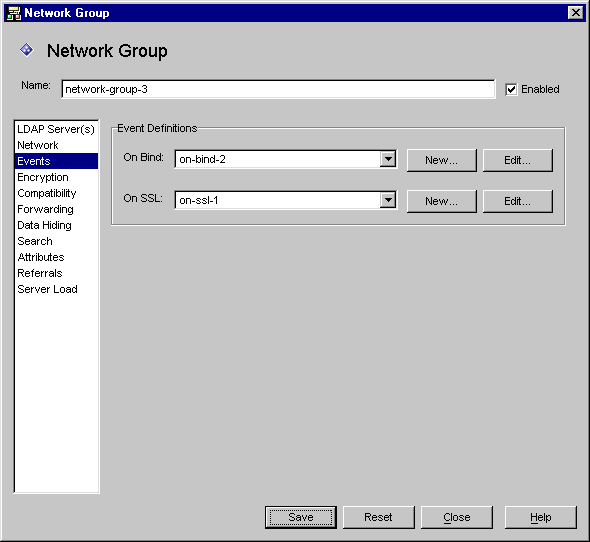Click the Network Group title bar icon
This screenshot has height=542, width=590.
tap(14, 13)
